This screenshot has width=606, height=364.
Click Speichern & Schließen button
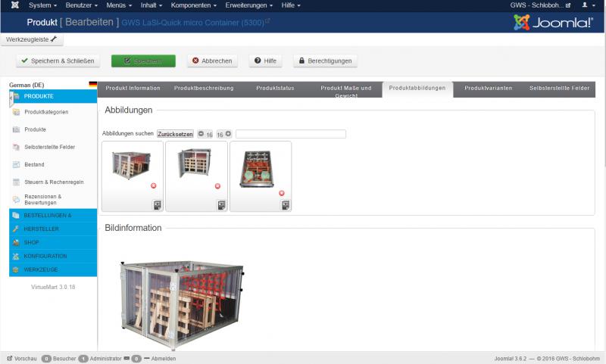pyautogui.click(x=58, y=61)
